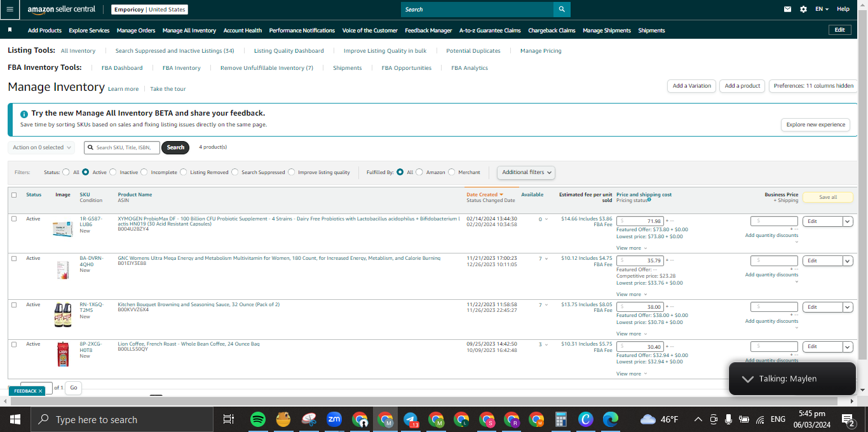Click the Add a Variation button

coord(692,86)
